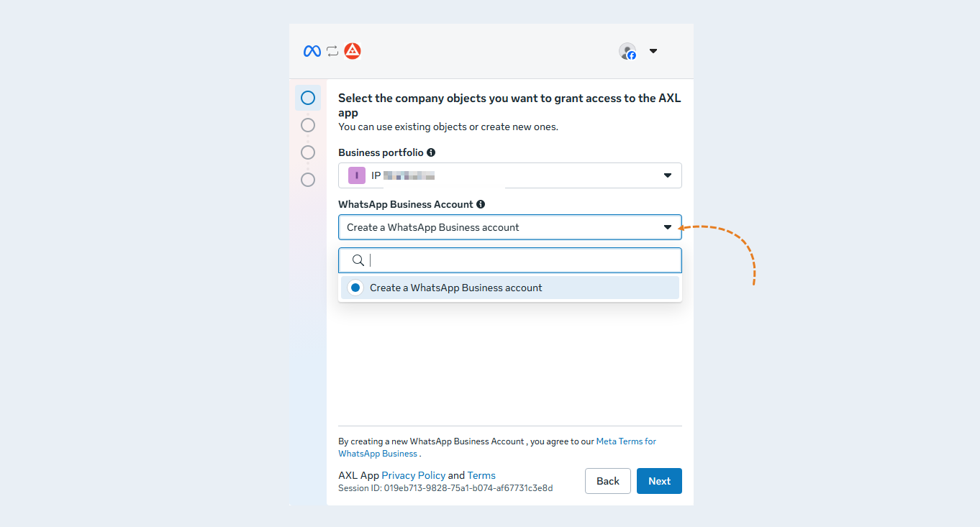Click the info icon beside Business portfolio
Viewport: 980px width, 527px height.
[x=431, y=152]
